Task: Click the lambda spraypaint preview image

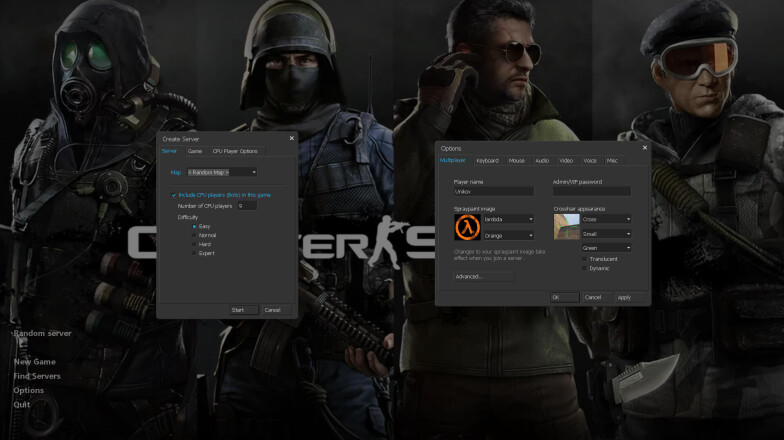Action: [468, 227]
